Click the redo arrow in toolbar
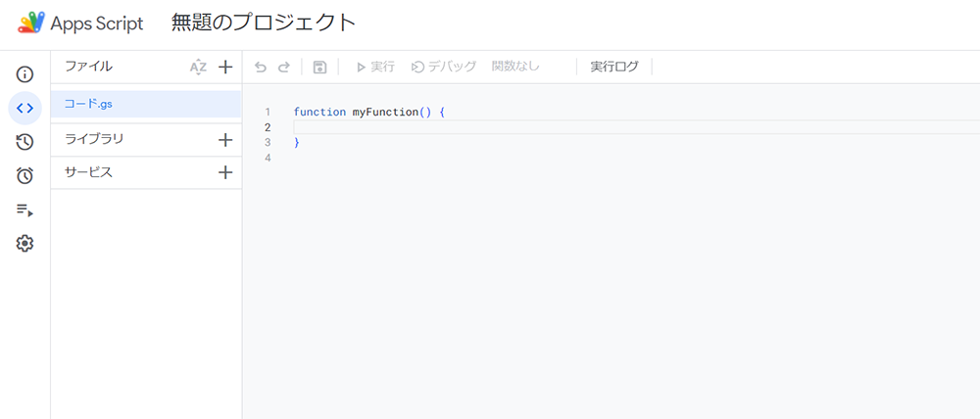This screenshot has height=419, width=980. point(284,68)
